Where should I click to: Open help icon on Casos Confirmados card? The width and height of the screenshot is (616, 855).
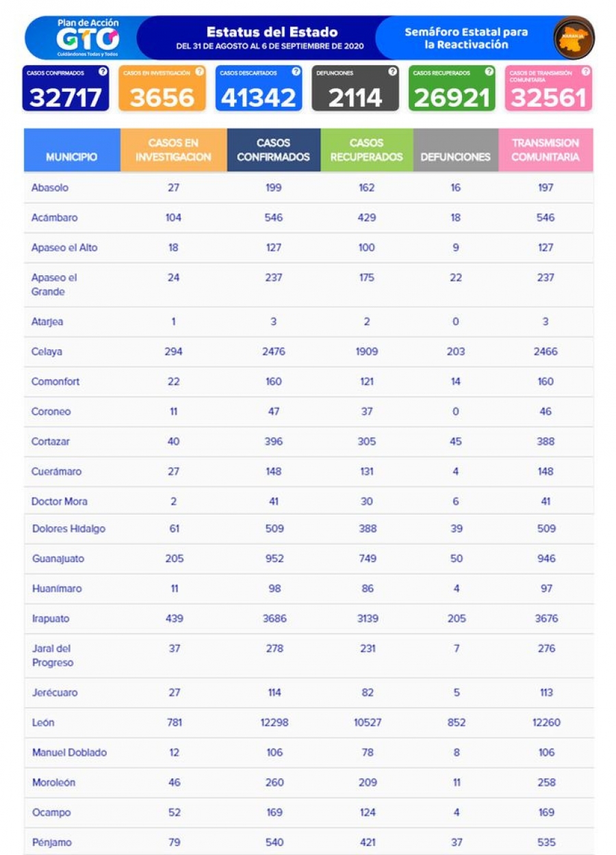tap(103, 71)
